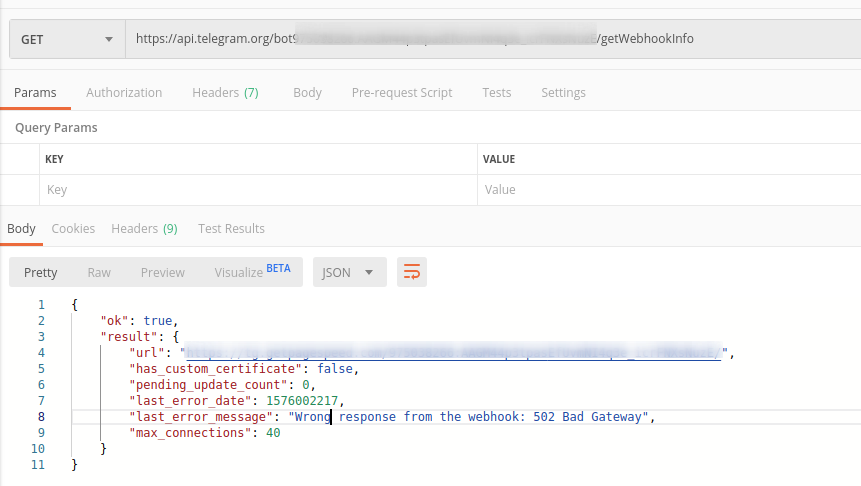
Task: Switch to the Params request tab
Action: (35, 92)
